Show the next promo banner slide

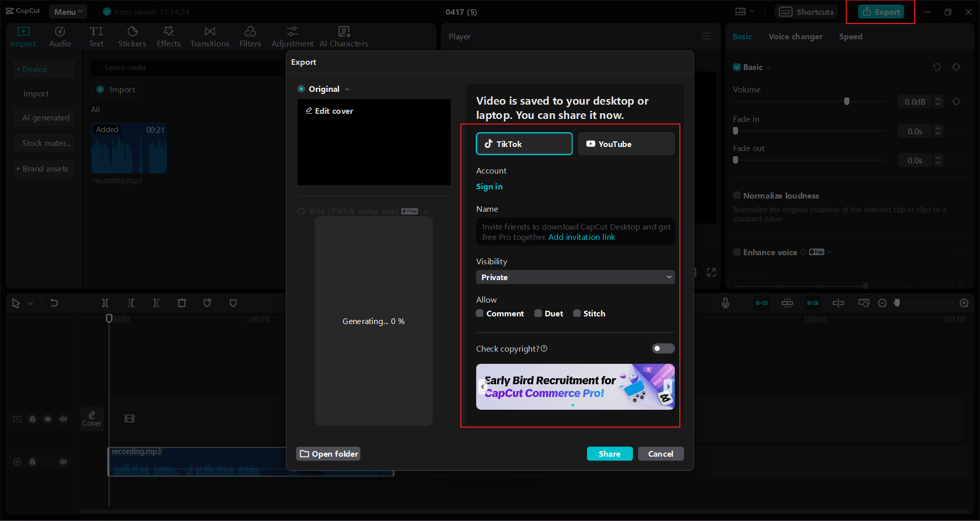click(x=668, y=387)
